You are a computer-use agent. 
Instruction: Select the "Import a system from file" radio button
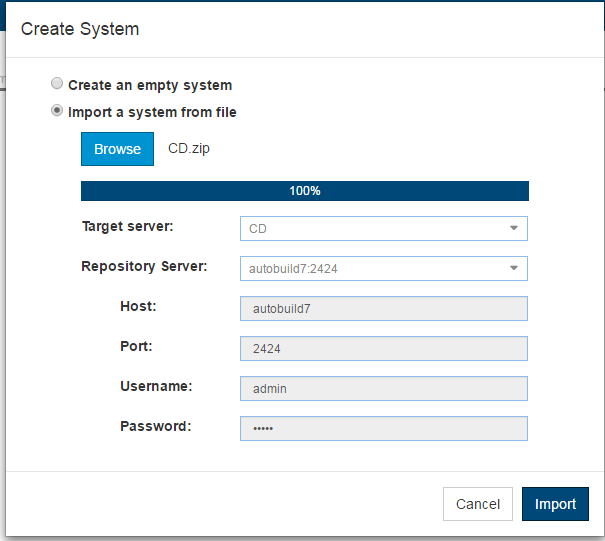point(57,111)
